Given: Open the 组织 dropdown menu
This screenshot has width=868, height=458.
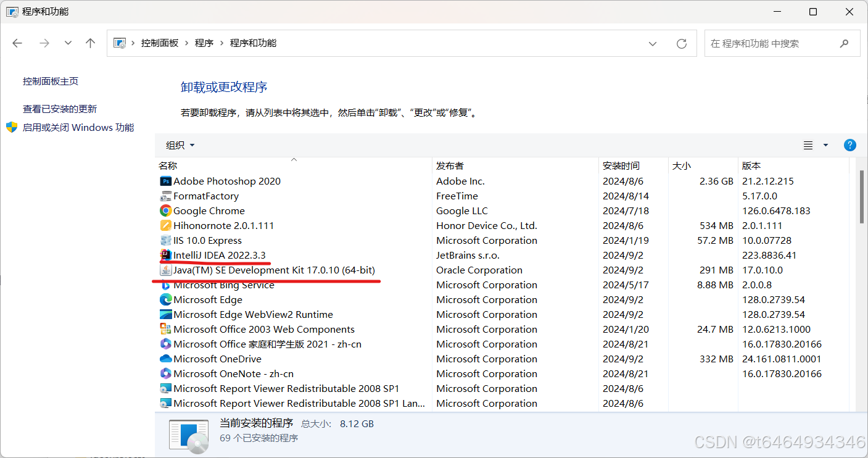Looking at the screenshot, I should (179, 144).
